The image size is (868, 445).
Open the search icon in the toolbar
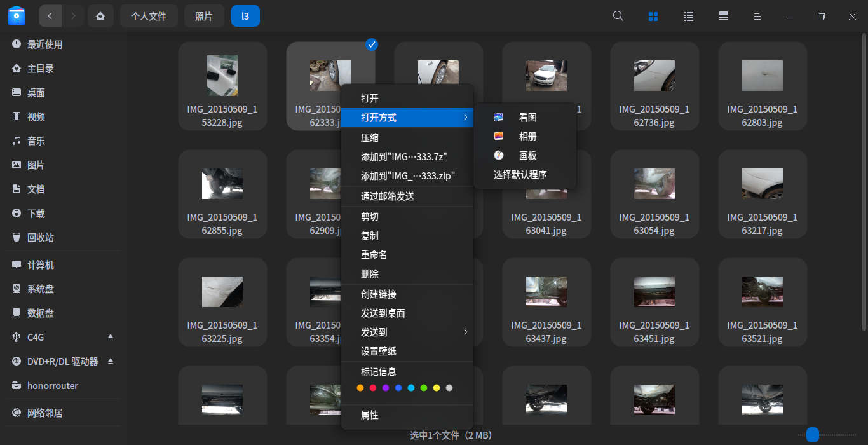point(617,16)
